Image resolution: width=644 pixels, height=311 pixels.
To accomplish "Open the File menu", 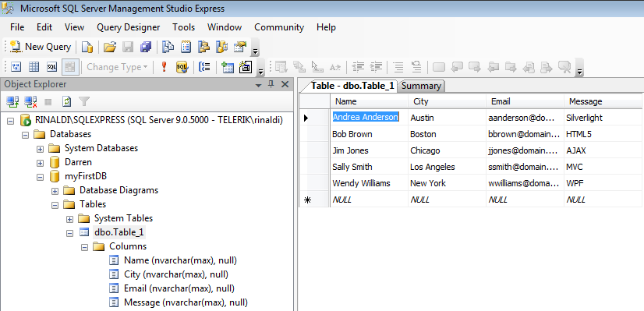I will [x=17, y=27].
